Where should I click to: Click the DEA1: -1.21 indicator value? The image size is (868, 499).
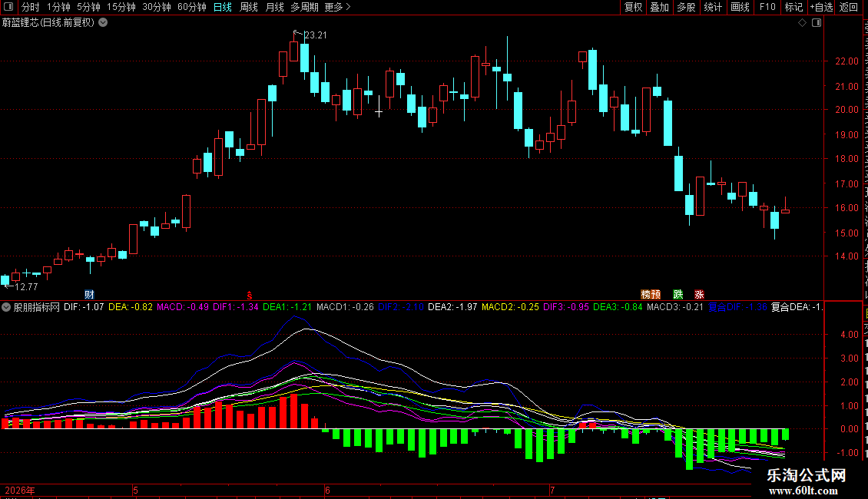tap(287, 307)
